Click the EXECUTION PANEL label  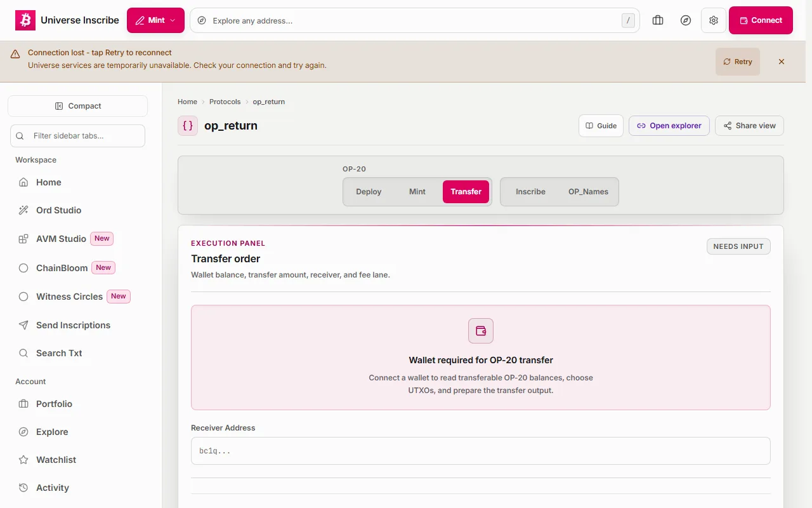coord(228,243)
